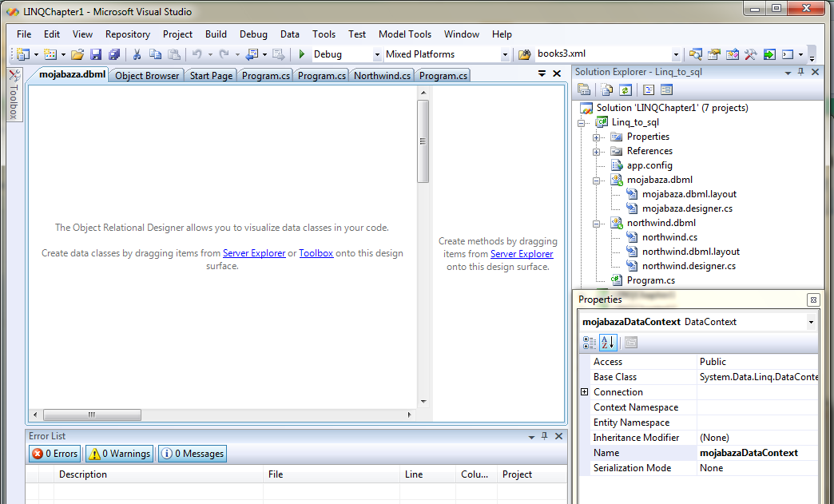834x504 pixels.
Task: Click the Redo arrow icon
Action: pos(224,54)
